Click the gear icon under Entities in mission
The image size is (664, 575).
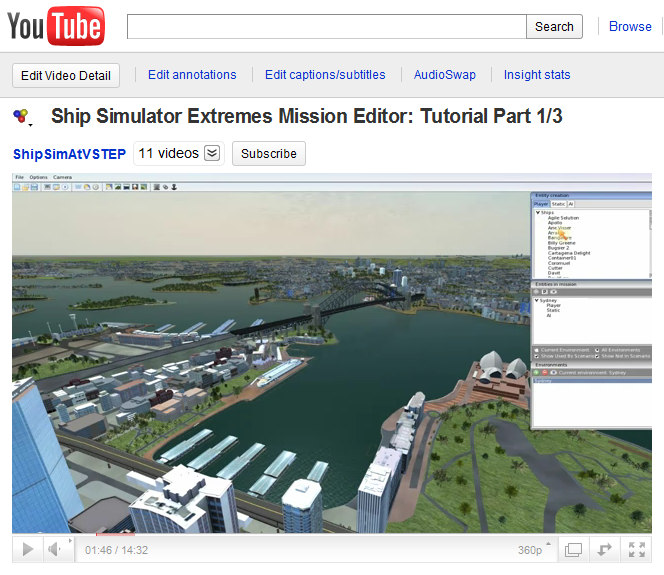pos(536,292)
